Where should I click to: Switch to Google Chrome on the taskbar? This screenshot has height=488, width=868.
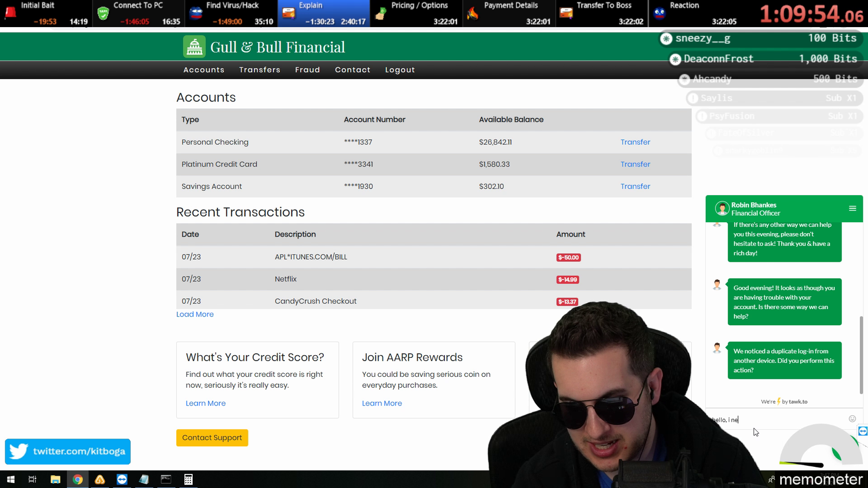(x=78, y=479)
